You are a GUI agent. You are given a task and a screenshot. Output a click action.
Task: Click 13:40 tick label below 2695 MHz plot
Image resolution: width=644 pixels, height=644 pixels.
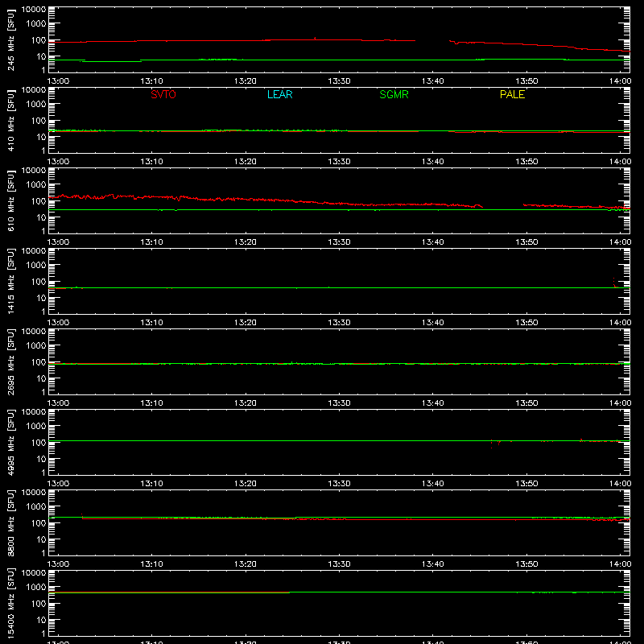click(433, 403)
